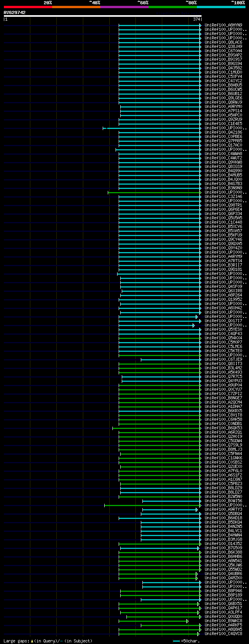
Task: Open hit UniRef100_Q9Y4Z0
Action: [x=223, y=248]
